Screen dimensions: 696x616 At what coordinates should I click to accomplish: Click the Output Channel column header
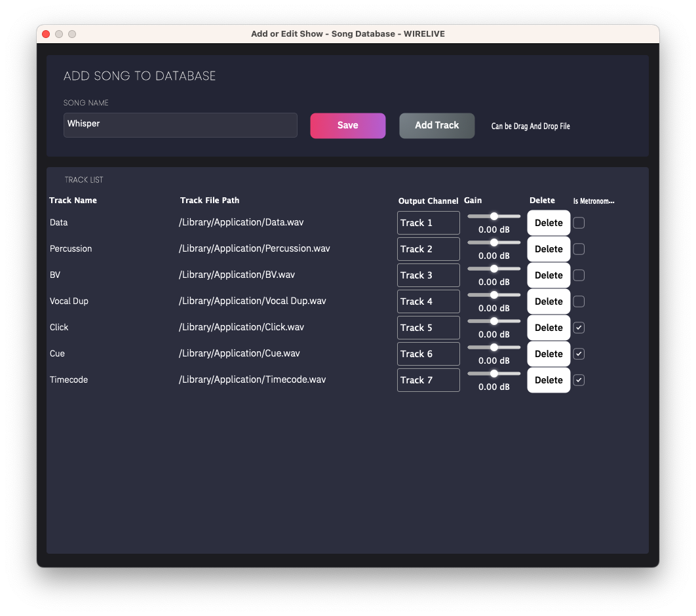(428, 201)
